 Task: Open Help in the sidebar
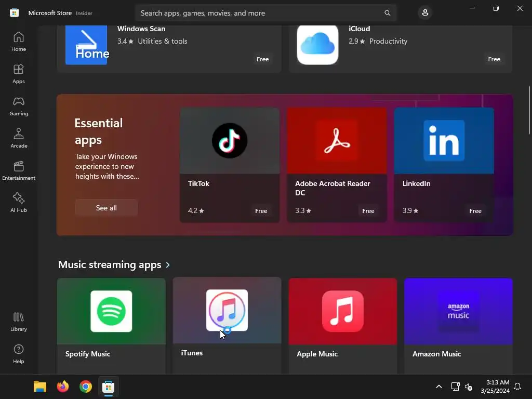(19, 354)
